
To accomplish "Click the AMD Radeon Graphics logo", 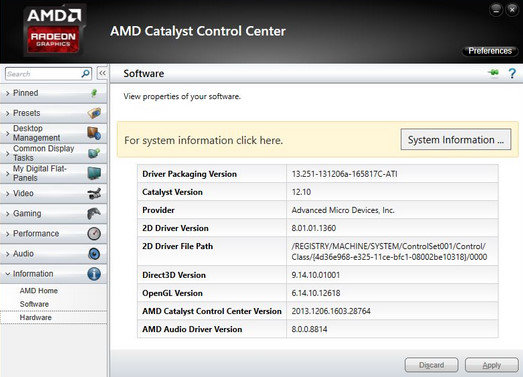I will 53,31.
